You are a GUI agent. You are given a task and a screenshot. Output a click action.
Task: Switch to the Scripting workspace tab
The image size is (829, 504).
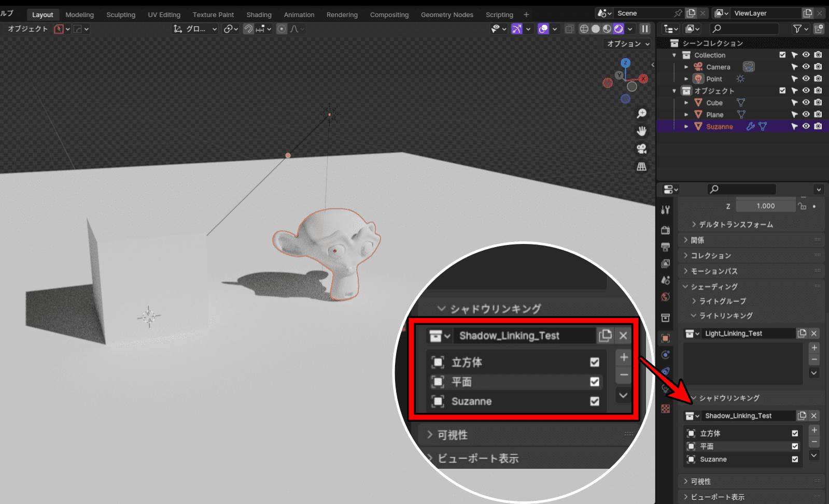point(499,15)
